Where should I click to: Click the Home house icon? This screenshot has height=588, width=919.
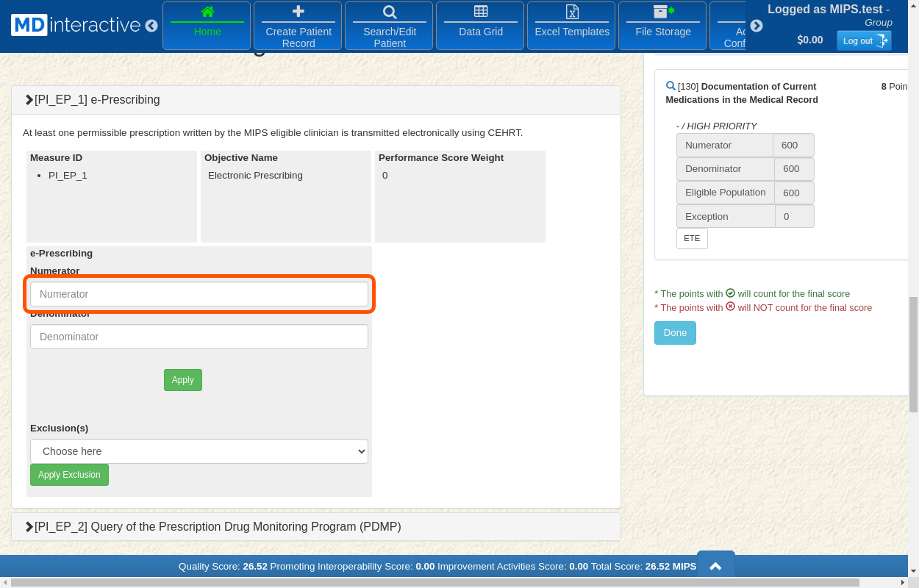click(x=207, y=12)
